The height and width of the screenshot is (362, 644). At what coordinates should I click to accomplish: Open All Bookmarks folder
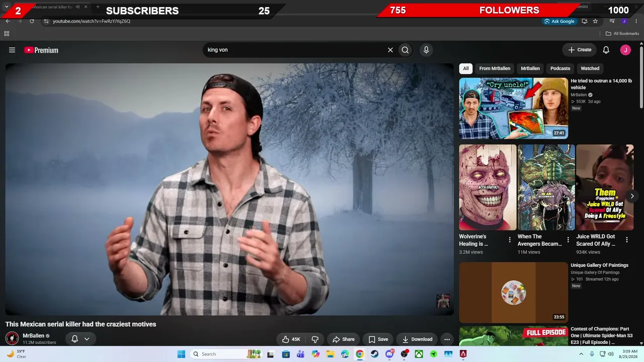pyautogui.click(x=622, y=34)
